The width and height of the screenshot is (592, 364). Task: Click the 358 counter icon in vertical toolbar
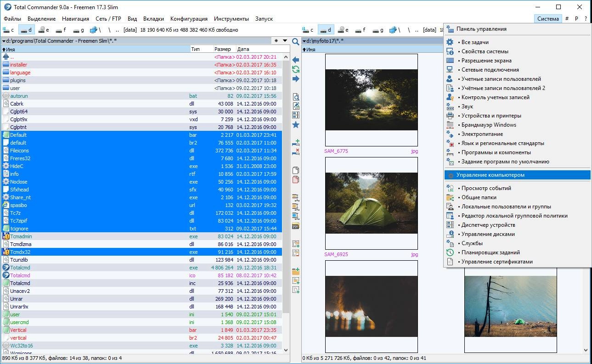296,226
